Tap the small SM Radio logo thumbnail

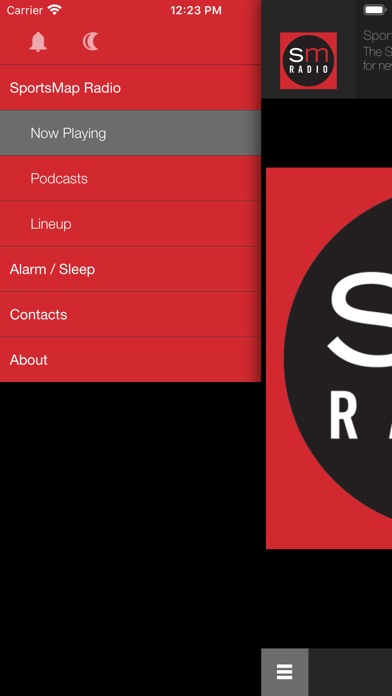(x=308, y=60)
